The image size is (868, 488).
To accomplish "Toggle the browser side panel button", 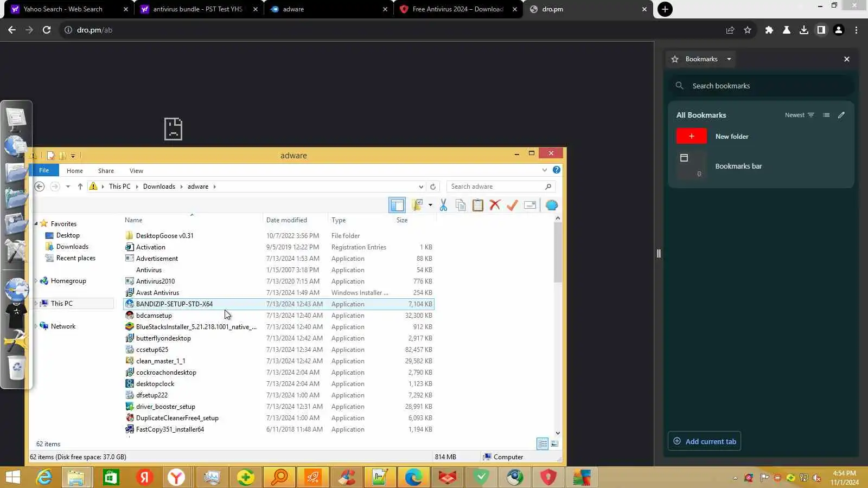I will pyautogui.click(x=821, y=30).
